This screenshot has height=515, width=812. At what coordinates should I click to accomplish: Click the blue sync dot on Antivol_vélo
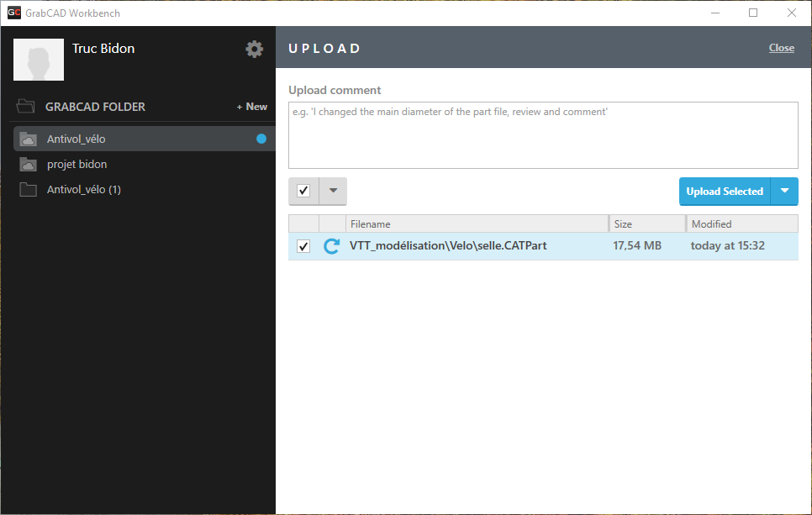[x=261, y=139]
